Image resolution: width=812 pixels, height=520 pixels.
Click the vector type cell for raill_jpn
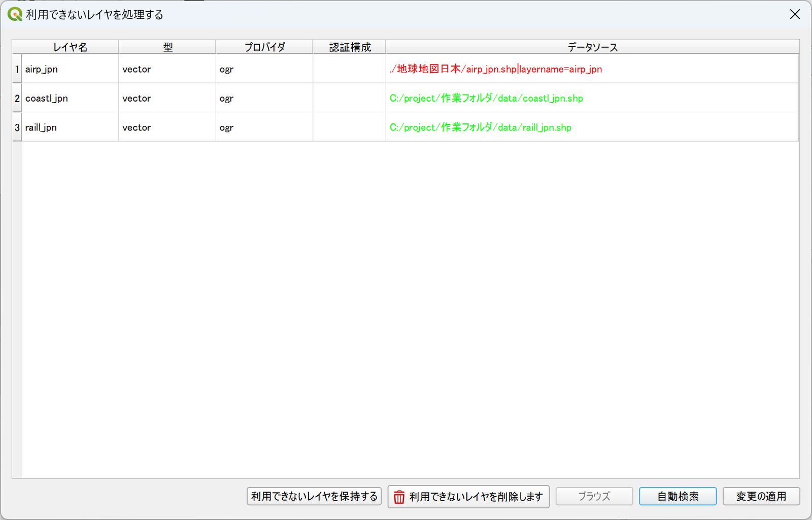pos(167,127)
